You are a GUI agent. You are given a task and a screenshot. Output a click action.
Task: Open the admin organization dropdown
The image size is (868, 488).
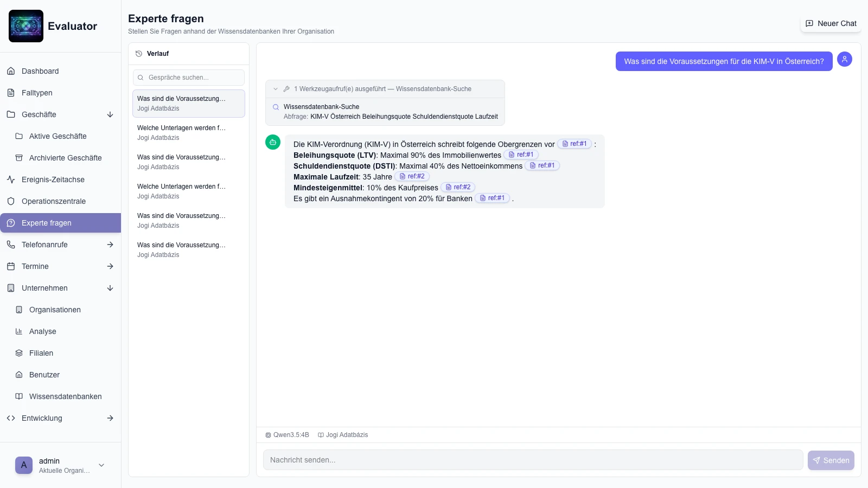tap(101, 465)
